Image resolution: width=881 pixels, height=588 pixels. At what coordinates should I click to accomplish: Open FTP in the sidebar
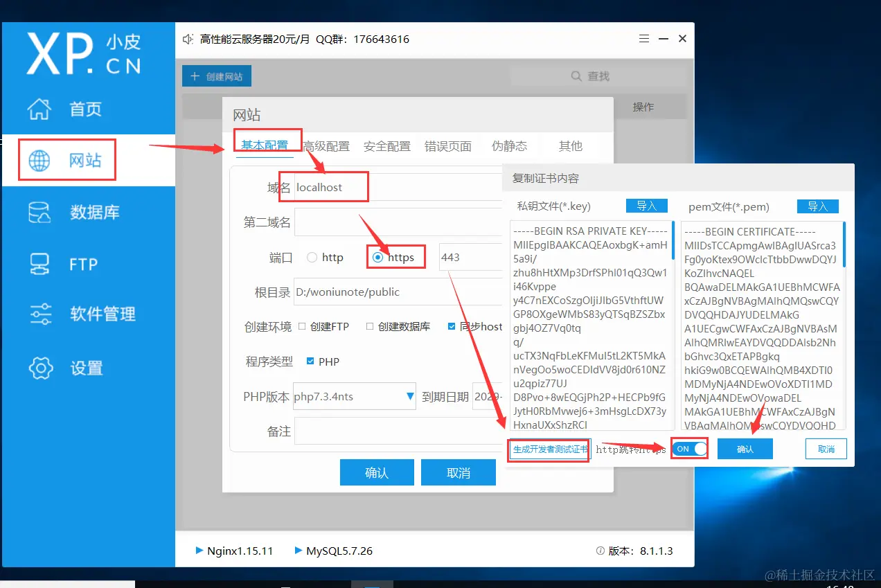tap(88, 264)
